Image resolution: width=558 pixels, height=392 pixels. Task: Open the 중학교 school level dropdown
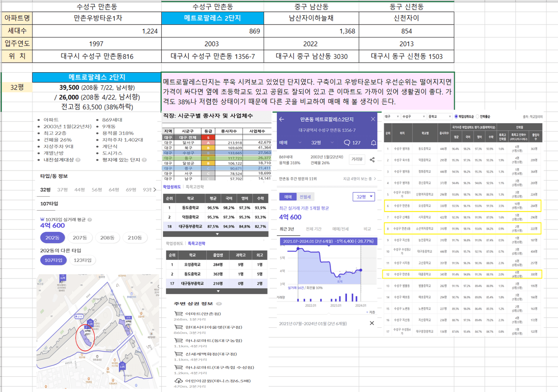439,117
